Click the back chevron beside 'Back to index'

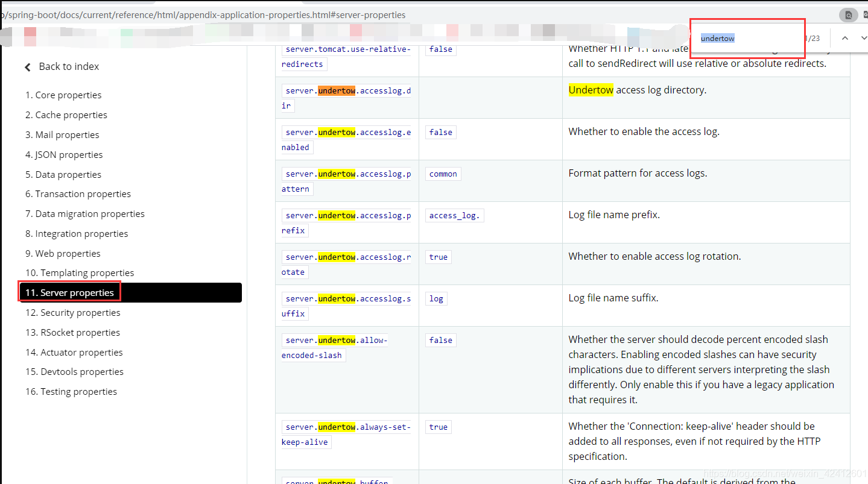pyautogui.click(x=27, y=66)
